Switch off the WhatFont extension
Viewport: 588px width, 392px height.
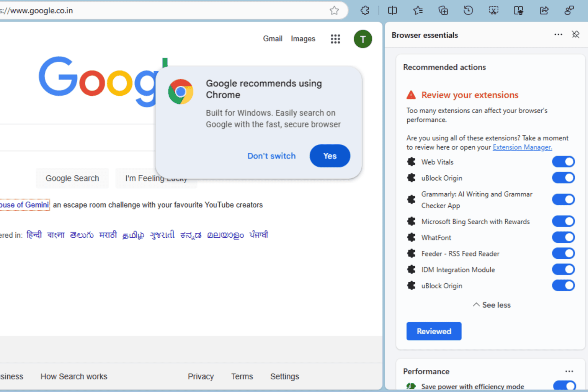[x=563, y=237]
